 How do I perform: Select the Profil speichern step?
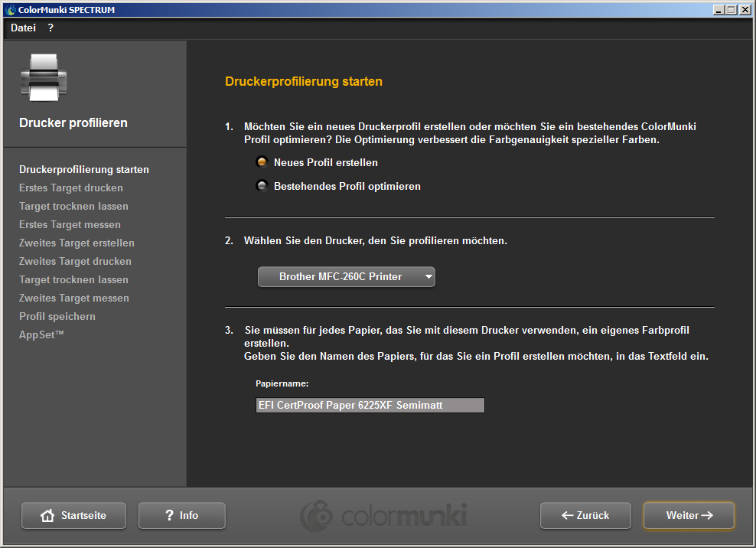(57, 316)
